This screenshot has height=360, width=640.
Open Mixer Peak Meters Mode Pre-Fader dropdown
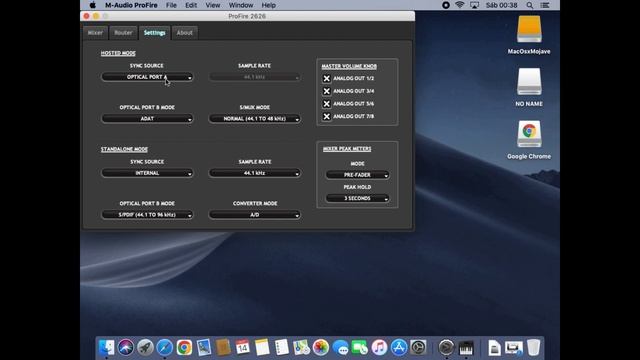pos(357,175)
